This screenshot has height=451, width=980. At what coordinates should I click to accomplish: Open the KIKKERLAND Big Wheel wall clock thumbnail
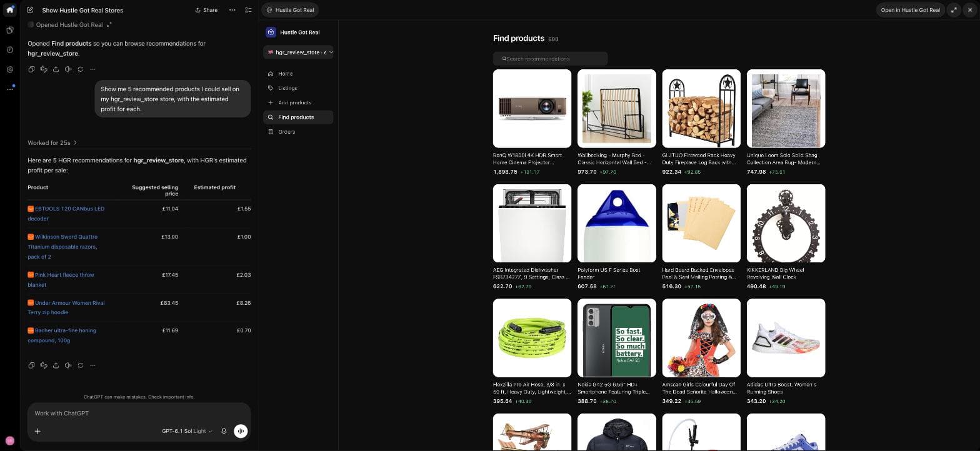(x=786, y=223)
